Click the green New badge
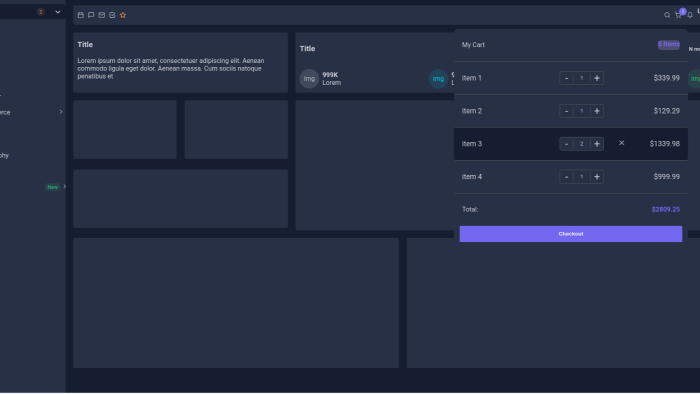This screenshot has width=700, height=394. [x=52, y=187]
